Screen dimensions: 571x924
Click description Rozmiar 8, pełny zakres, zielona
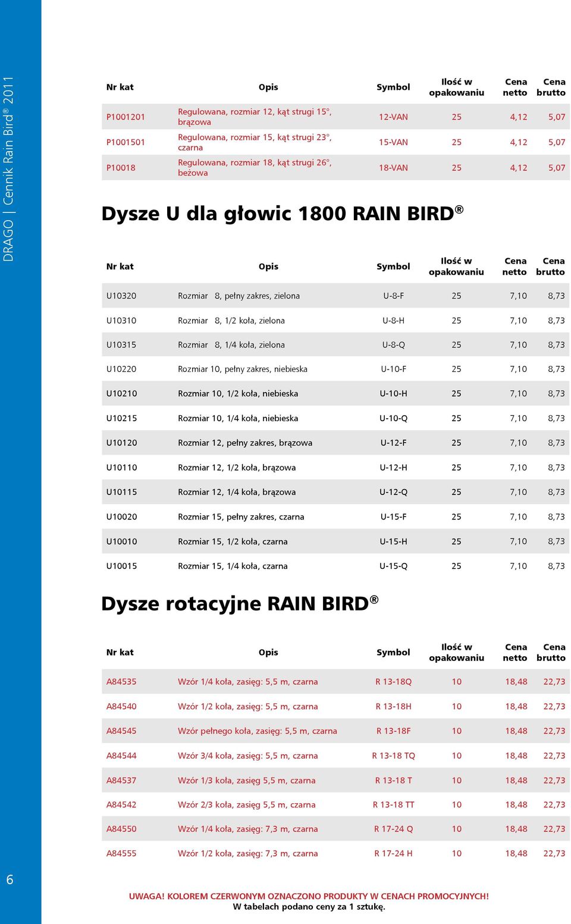coord(239,296)
